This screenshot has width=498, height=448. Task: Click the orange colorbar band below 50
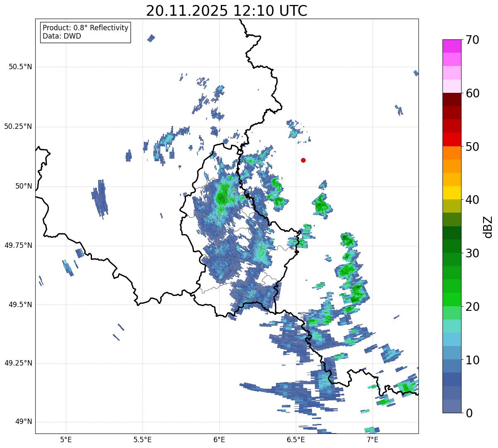452,153
